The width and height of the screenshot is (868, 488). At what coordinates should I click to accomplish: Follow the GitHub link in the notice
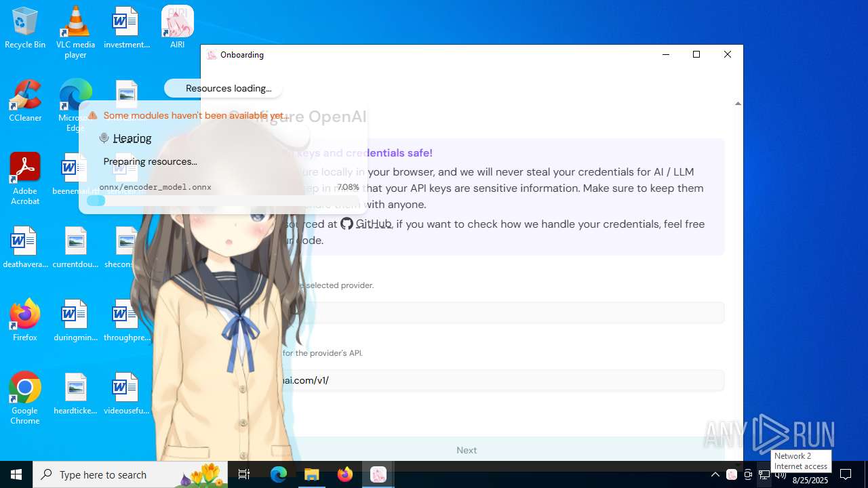[x=366, y=224]
